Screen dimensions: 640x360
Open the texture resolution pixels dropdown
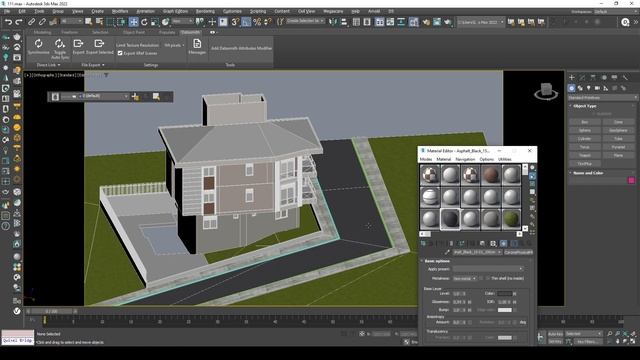(x=174, y=45)
